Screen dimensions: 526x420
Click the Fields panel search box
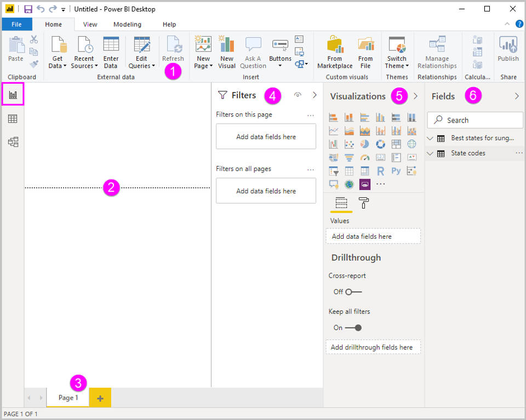click(474, 120)
